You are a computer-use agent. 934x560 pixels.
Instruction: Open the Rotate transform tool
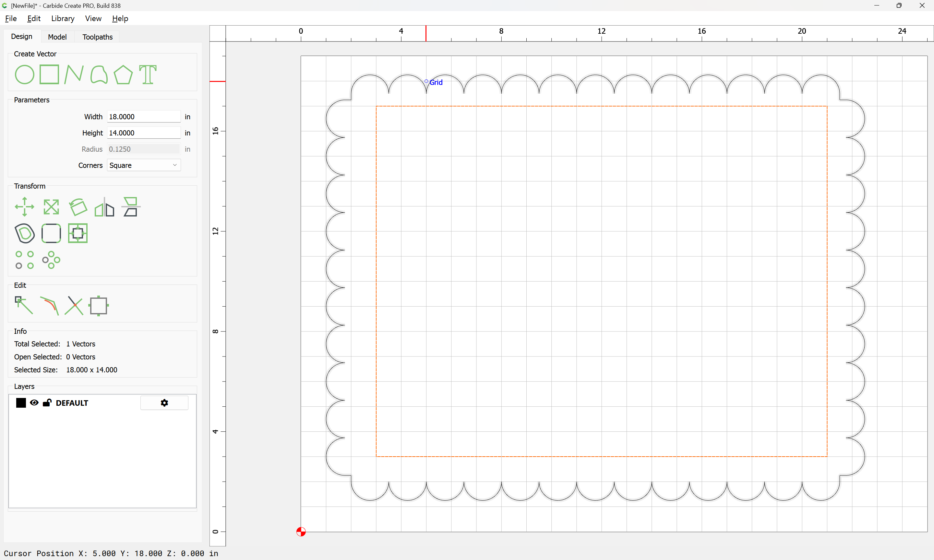78,206
